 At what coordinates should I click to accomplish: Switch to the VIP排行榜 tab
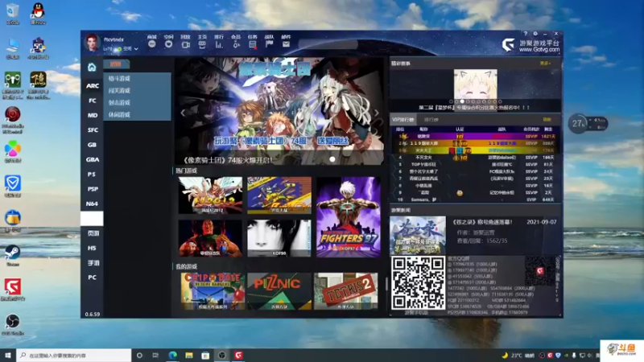tap(403, 119)
